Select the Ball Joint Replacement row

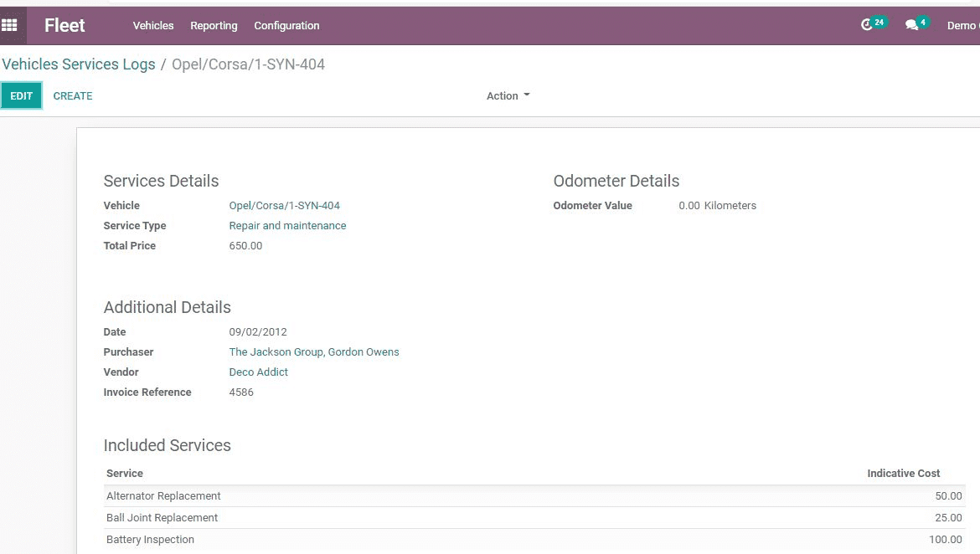pos(534,518)
